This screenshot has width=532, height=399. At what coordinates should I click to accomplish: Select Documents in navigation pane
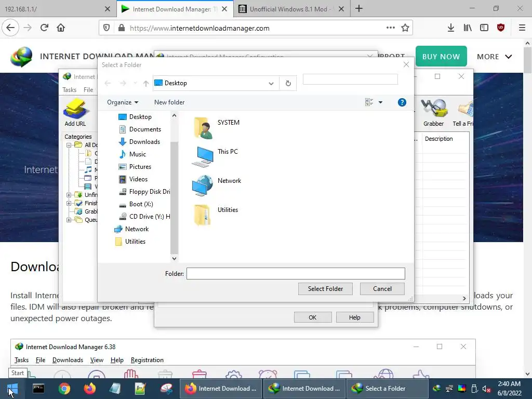[139, 129]
